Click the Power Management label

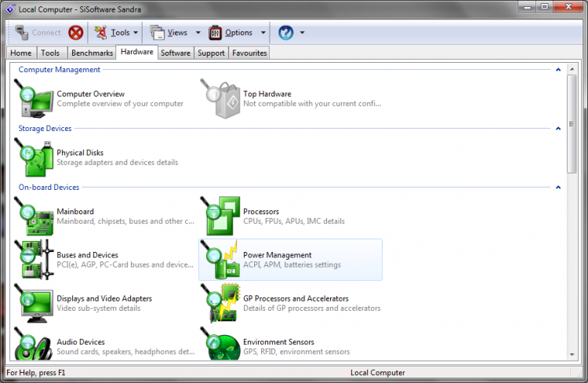(x=277, y=255)
